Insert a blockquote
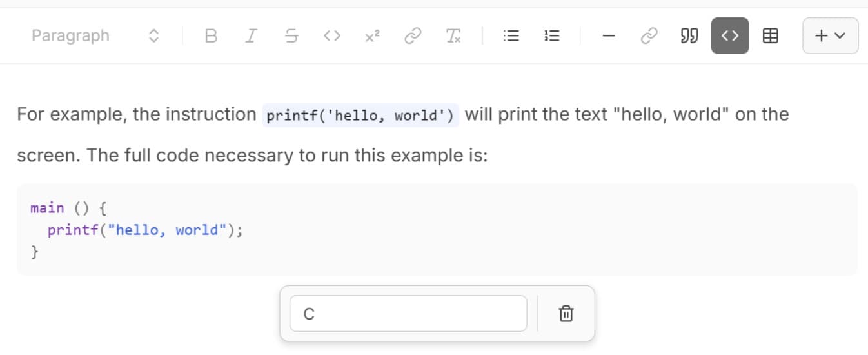 pos(689,36)
